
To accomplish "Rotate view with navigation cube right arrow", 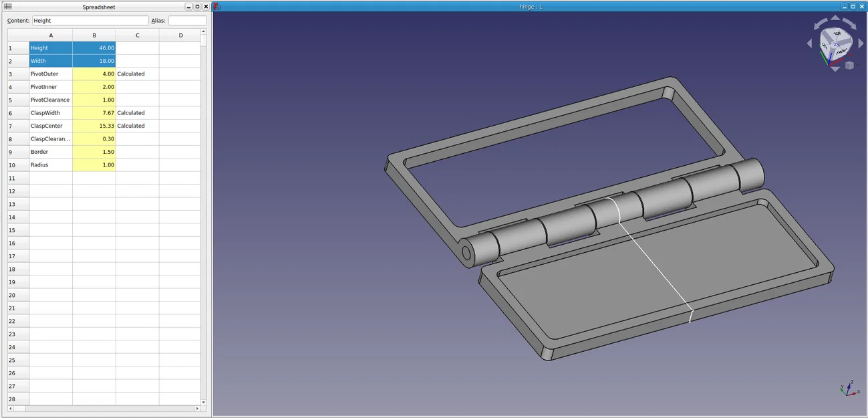I will [x=861, y=43].
